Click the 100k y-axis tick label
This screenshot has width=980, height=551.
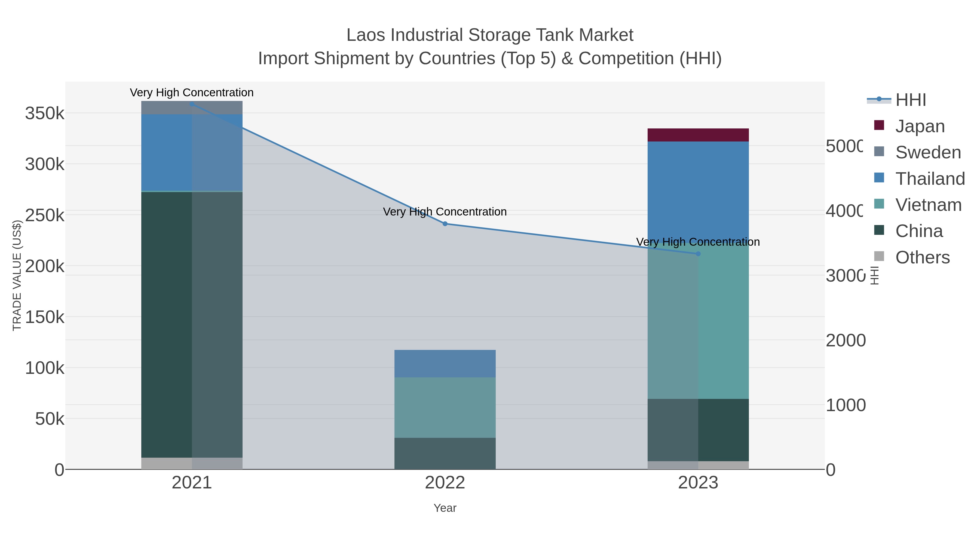[x=45, y=368]
